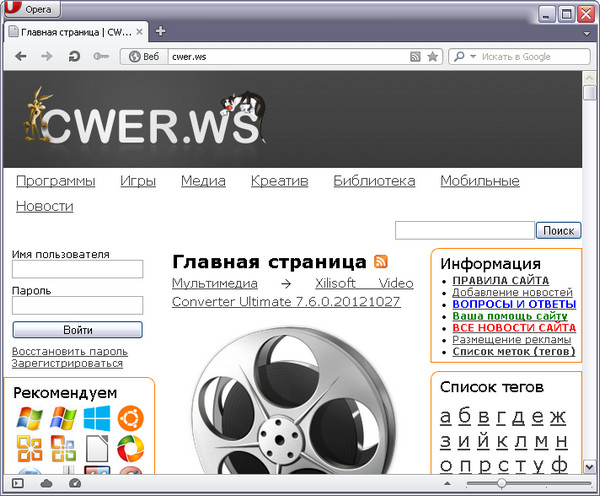
Task: Click the page scroll down arrow
Action: tap(589, 467)
